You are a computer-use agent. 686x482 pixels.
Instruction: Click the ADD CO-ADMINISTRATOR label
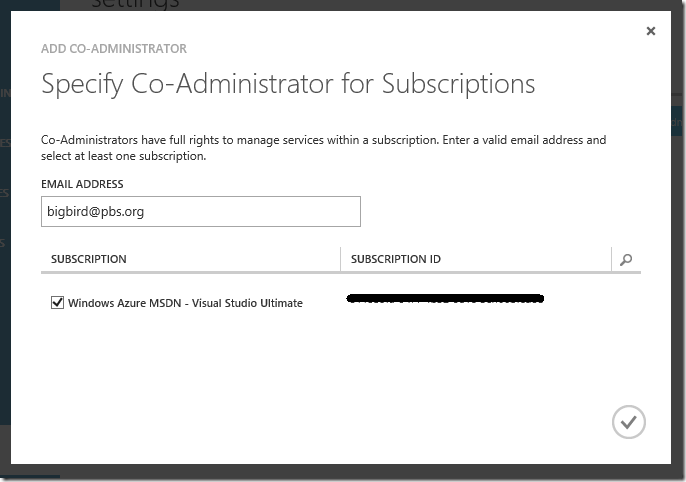pyautogui.click(x=114, y=49)
